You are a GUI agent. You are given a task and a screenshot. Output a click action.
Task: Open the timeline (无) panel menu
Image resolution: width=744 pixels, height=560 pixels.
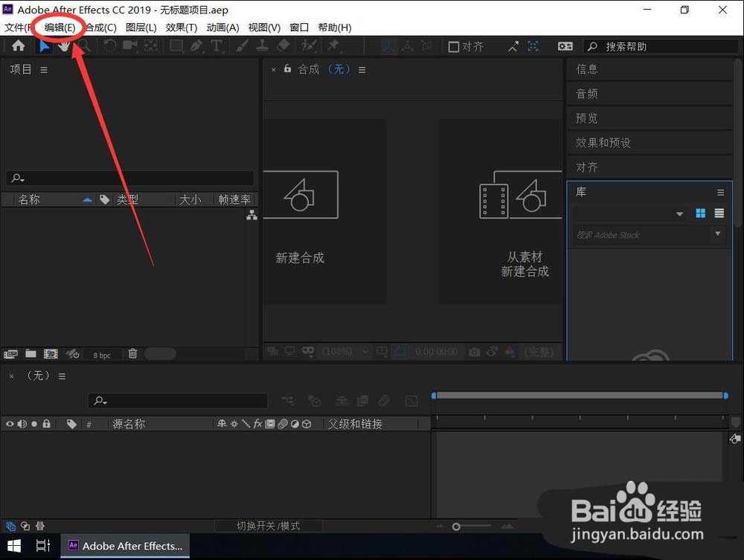pos(62,376)
